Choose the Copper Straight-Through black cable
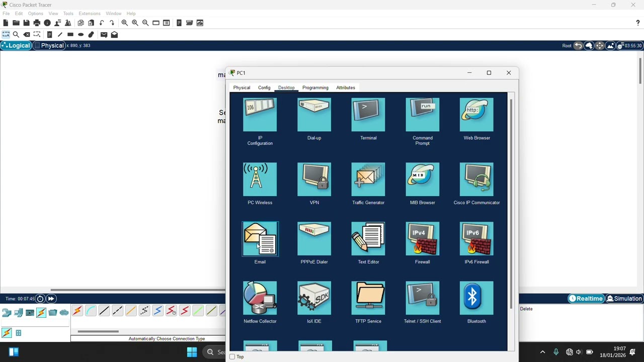The width and height of the screenshot is (644, 362). pos(104,311)
